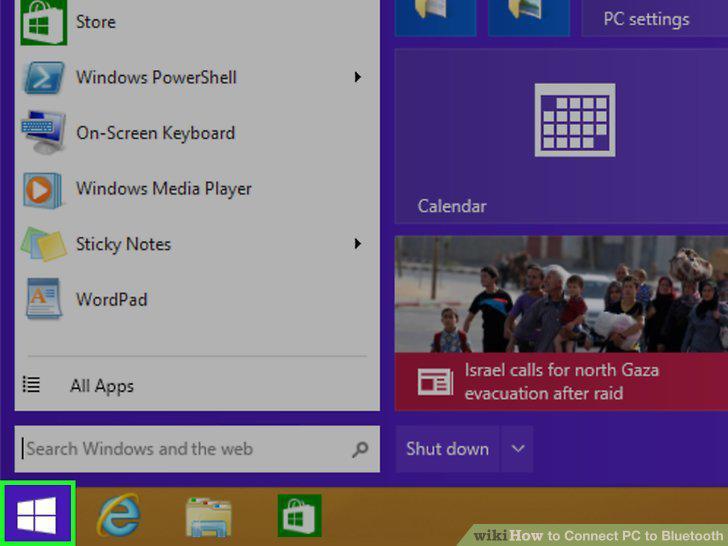Open WordPad from the Start menu
The width and height of the screenshot is (728, 546).
tap(111, 299)
